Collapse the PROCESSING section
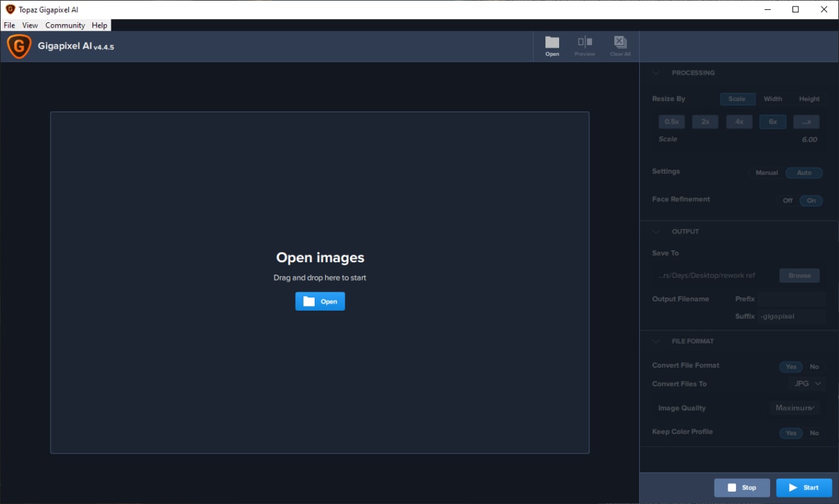 click(656, 73)
